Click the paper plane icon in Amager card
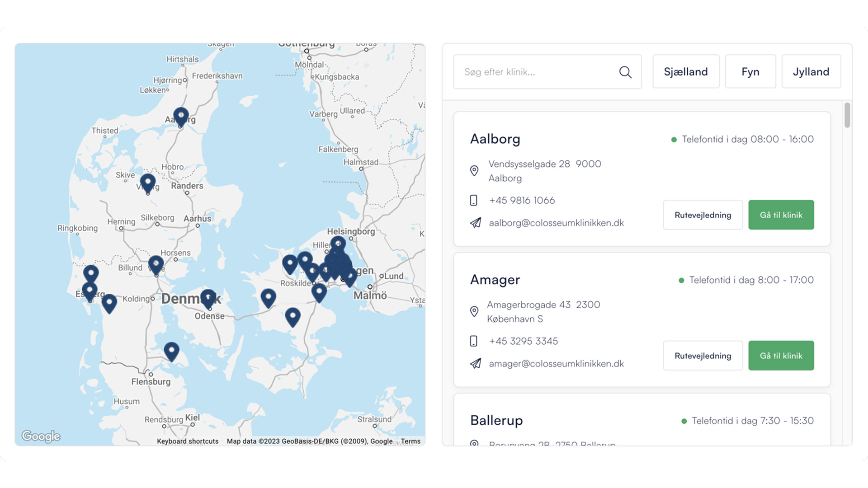The image size is (868, 488). pos(475,364)
